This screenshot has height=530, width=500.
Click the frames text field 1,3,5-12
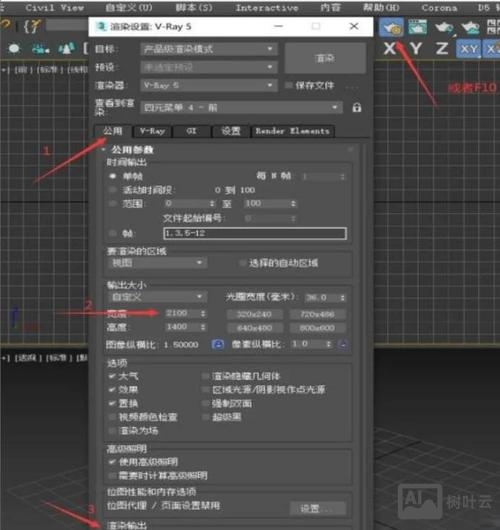(x=255, y=233)
